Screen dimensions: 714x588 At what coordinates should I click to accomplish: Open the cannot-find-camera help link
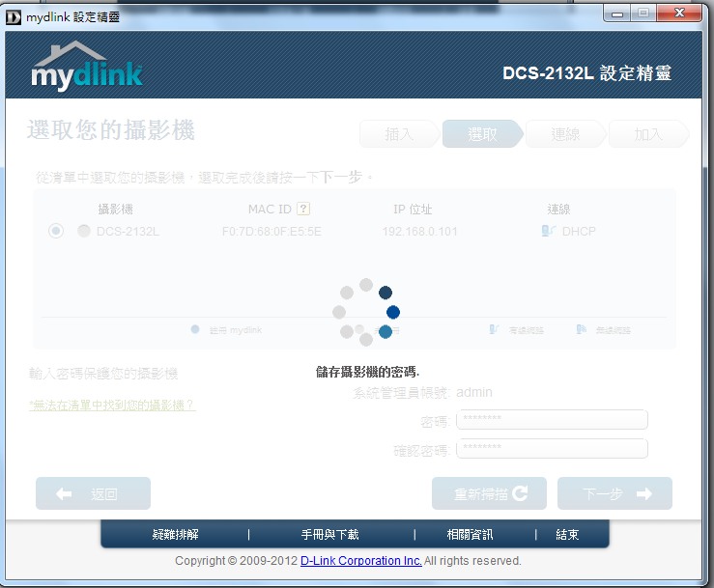tap(112, 406)
